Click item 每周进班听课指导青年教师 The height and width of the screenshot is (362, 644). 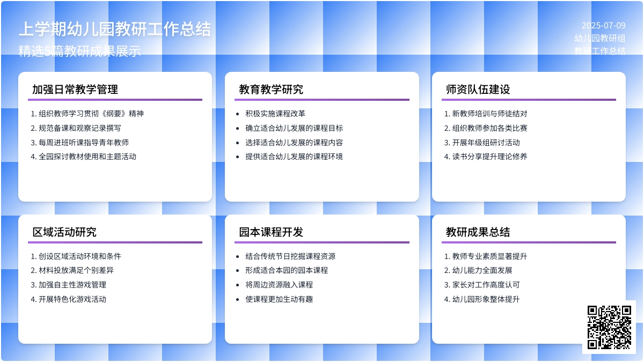(84, 143)
